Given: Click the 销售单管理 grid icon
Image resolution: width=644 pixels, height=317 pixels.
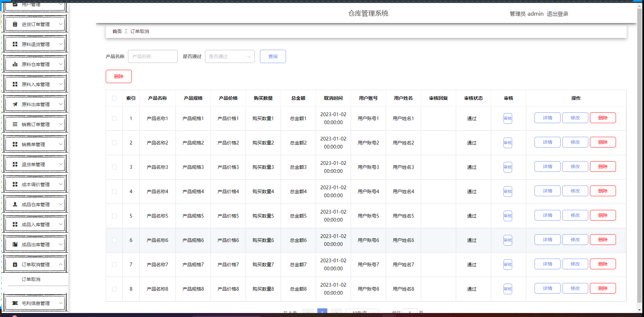Looking at the screenshot, I should click(x=15, y=144).
